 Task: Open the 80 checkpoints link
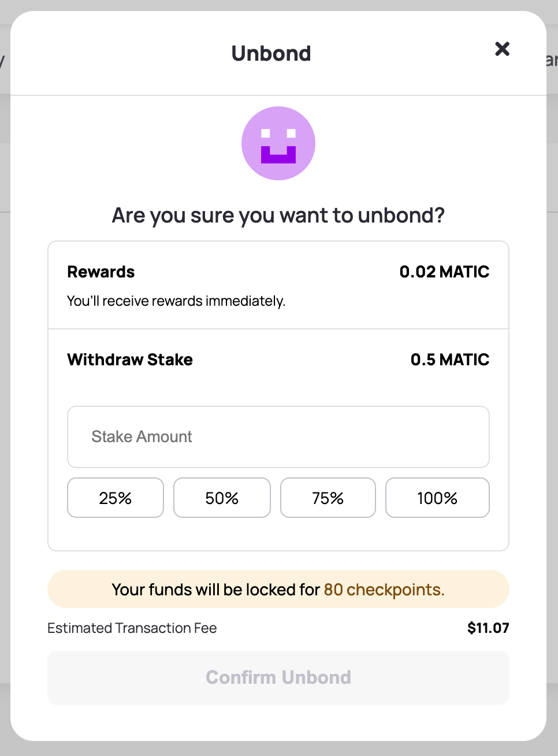[384, 590]
